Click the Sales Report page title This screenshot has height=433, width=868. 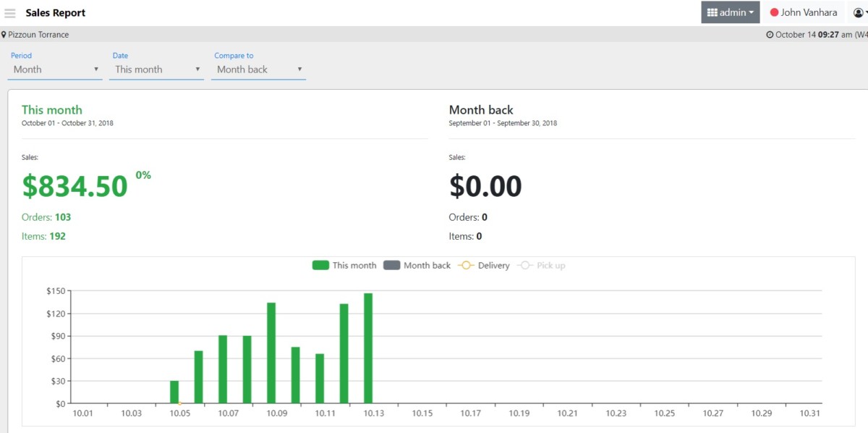pyautogui.click(x=56, y=13)
